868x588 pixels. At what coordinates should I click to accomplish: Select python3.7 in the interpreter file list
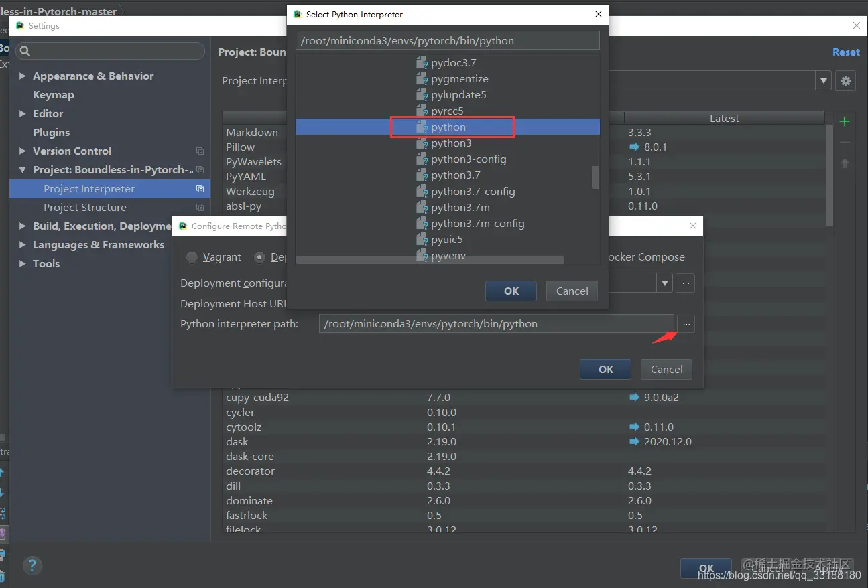[456, 175]
